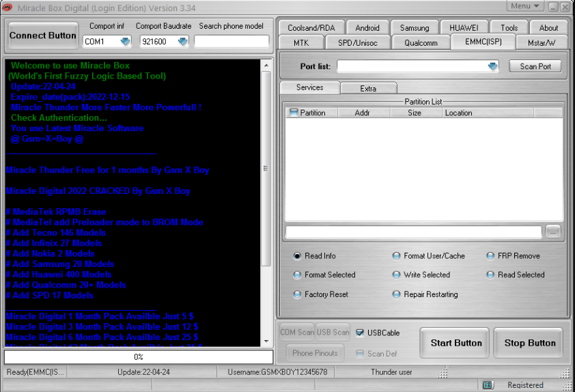Click the status bar grid icon beside Registered

[488, 385]
